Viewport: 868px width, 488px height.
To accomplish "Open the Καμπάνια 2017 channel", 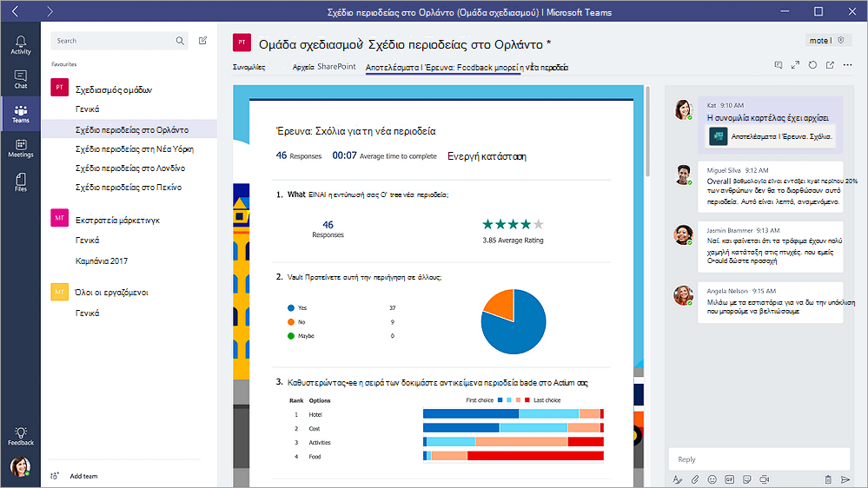I will point(102,260).
